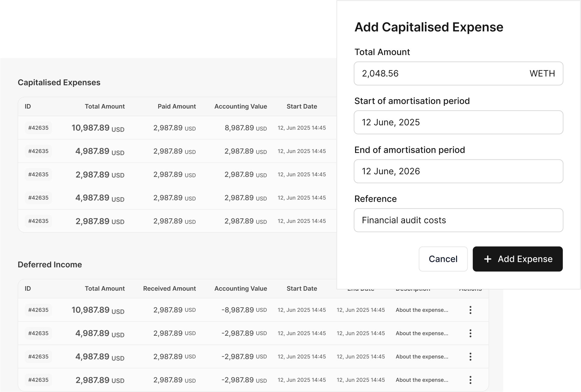
Task: Click Start Date header in Deferred Income table
Action: point(302,289)
